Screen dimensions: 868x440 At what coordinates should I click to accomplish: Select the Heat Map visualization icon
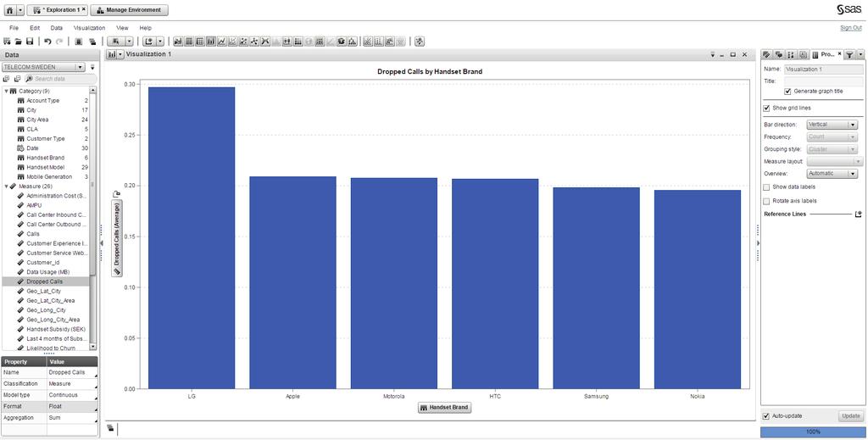298,42
